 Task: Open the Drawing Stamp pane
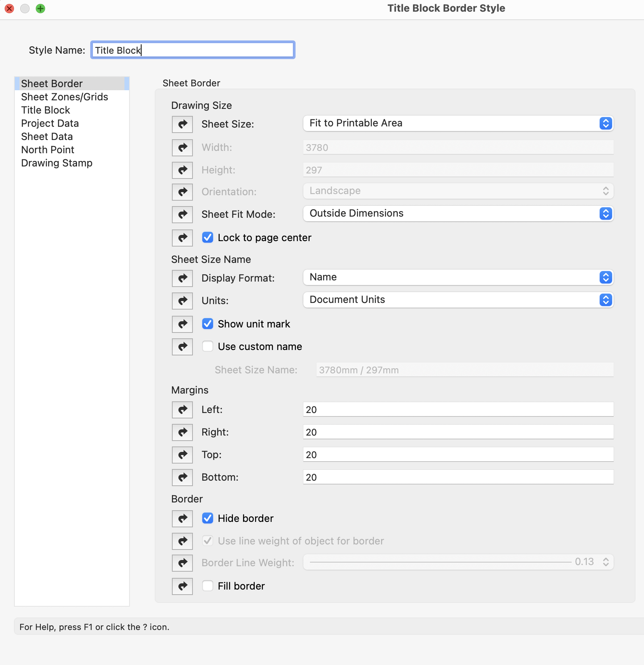(57, 163)
